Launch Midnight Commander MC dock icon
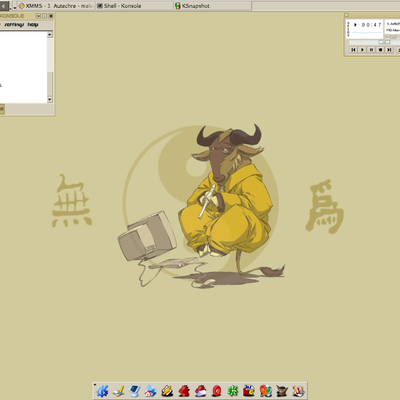Screen dimensions: 400x400 pyautogui.click(x=249, y=391)
